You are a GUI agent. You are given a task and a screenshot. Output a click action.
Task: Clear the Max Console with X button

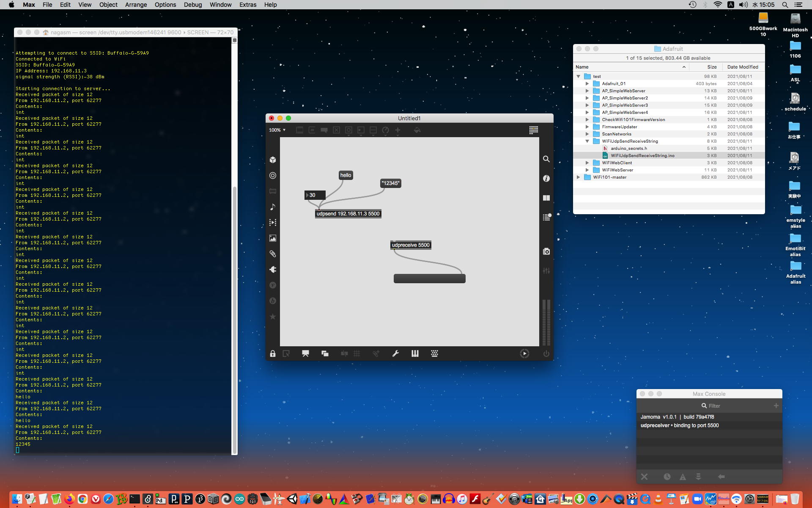644,477
